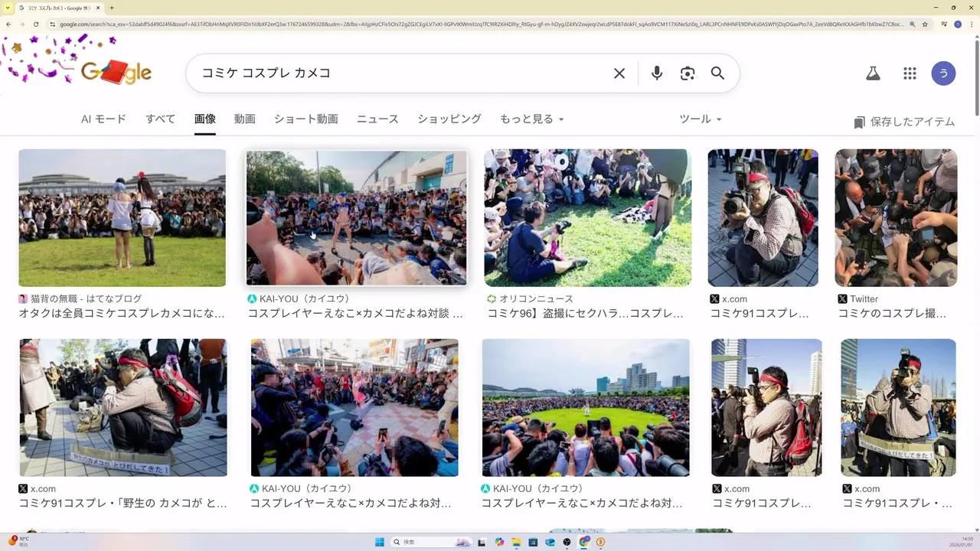Open the weather widget in the taskbar
The height and width of the screenshot is (551, 980).
tap(19, 542)
